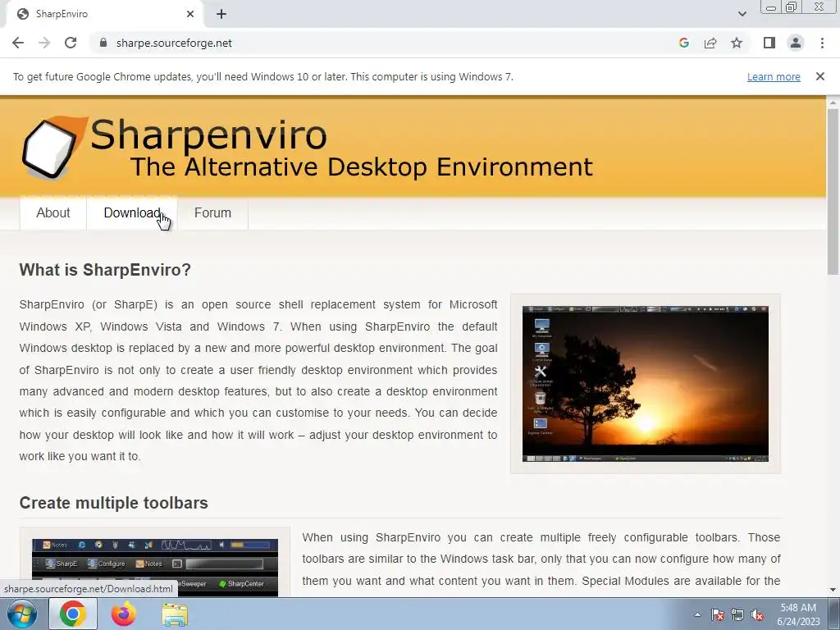This screenshot has width=840, height=630.
Task: Dismiss the Chrome update notification bar
Action: [819, 76]
